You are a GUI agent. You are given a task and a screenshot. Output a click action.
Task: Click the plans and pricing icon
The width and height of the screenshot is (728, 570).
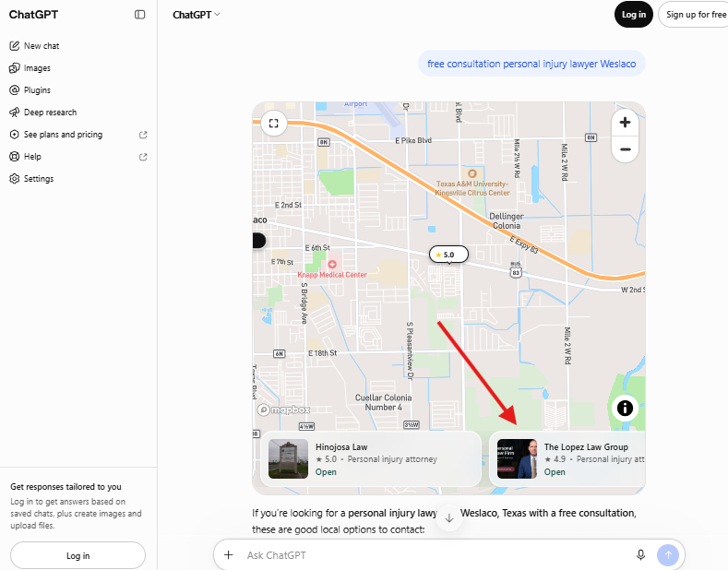point(15,135)
